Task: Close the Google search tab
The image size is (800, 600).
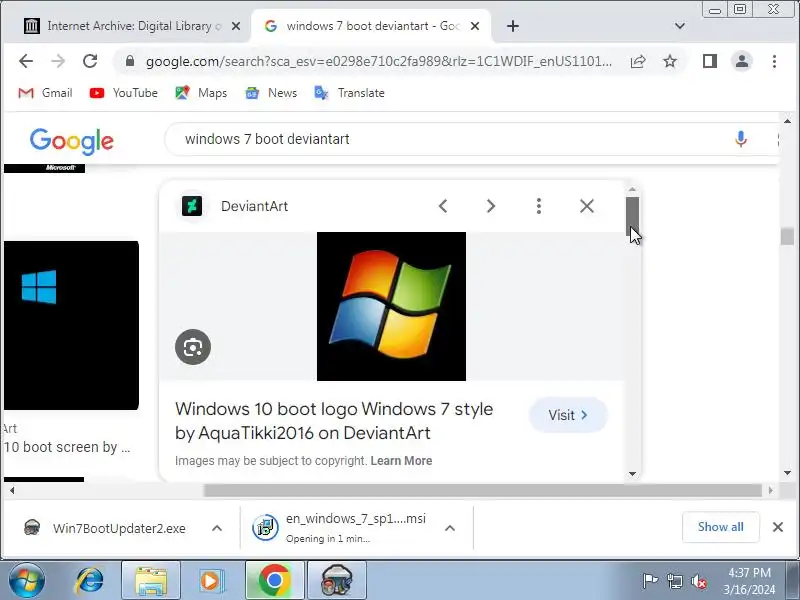Action: coord(474,26)
